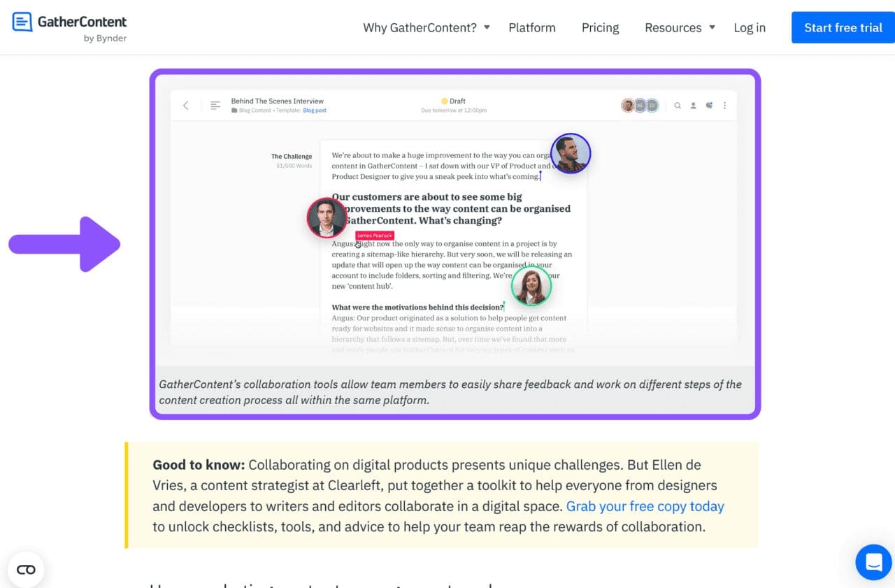Screen dimensions: 895x588
Task: Open search in the content editor toolbar
Action: tap(678, 105)
